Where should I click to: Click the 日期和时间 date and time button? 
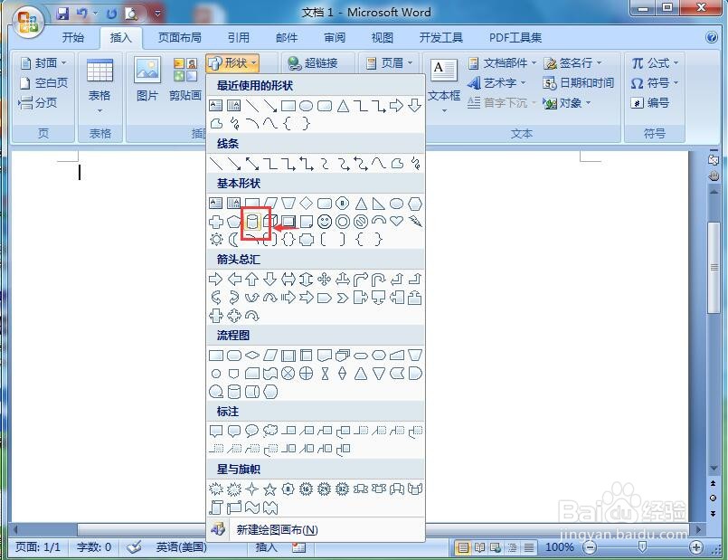coord(579,82)
